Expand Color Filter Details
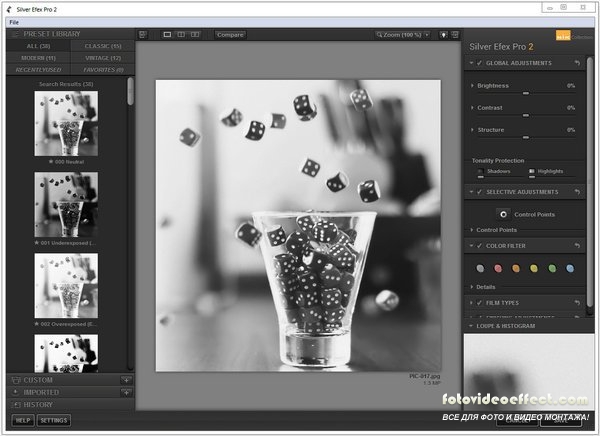This screenshot has width=600, height=436. 471,287
